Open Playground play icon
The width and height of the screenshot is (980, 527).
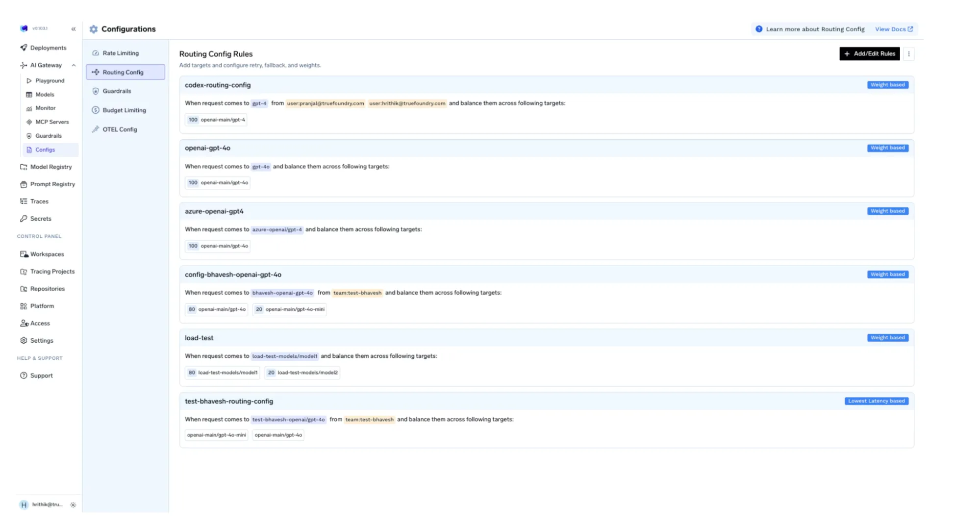[x=29, y=81]
